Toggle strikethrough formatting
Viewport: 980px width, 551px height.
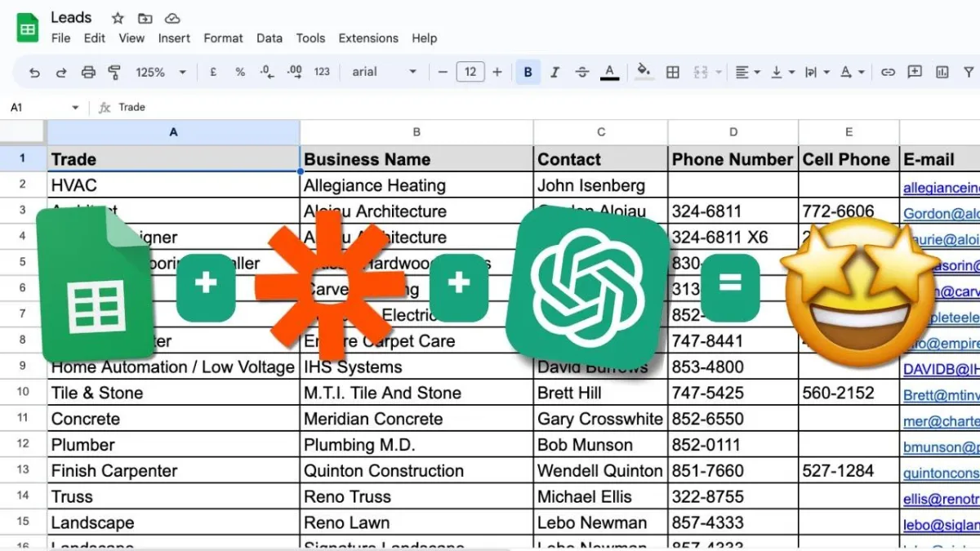tap(581, 72)
